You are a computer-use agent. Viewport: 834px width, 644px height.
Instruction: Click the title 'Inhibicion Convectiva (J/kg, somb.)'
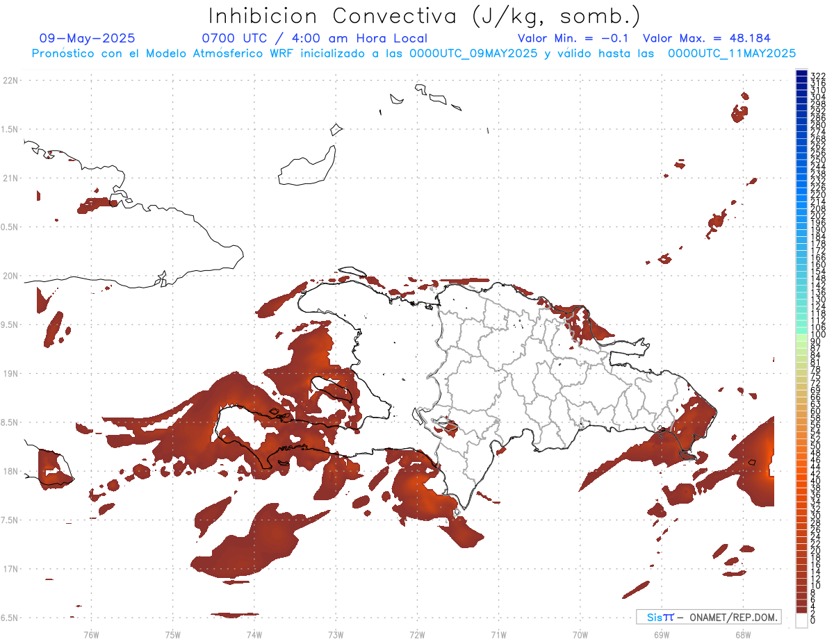[425, 16]
